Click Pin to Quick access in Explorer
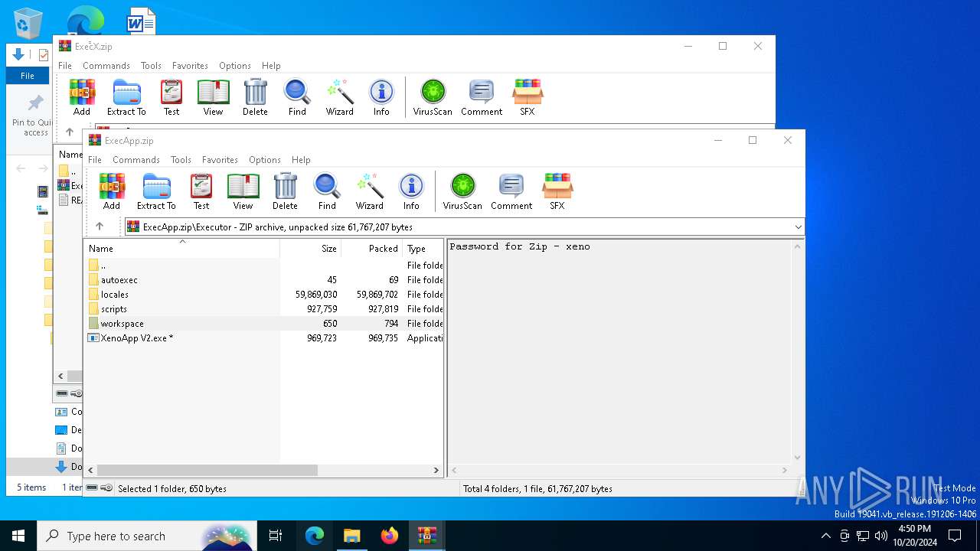 point(34,116)
